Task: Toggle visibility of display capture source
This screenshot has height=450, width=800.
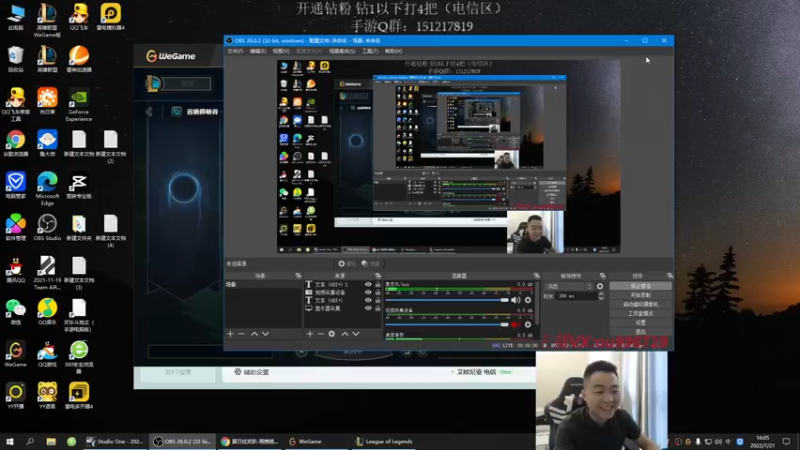Action: click(368, 308)
